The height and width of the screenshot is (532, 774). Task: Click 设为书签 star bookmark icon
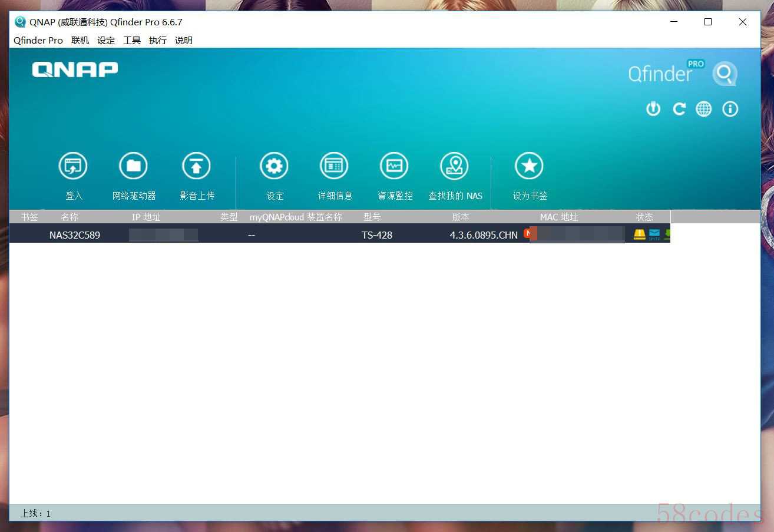(x=529, y=166)
